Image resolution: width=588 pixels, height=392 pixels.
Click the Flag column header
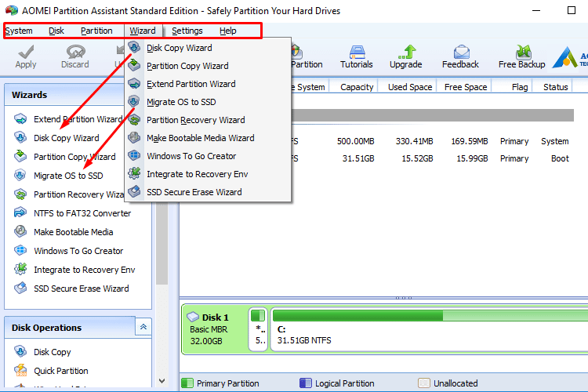pyautogui.click(x=519, y=87)
